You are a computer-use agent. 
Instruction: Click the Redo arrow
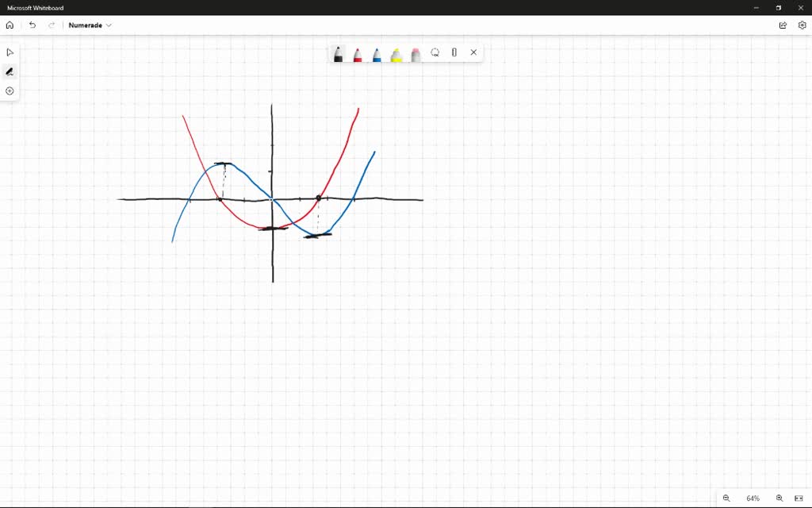[51, 25]
